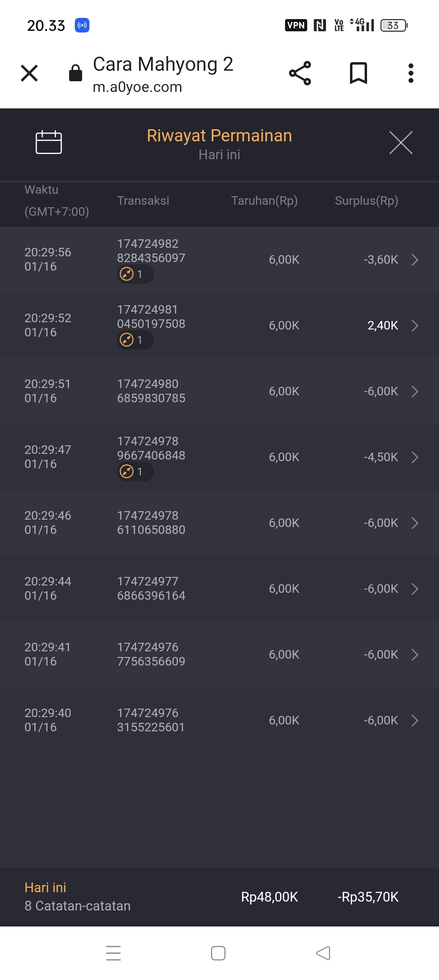The height and width of the screenshot is (980, 439).
Task: Bookmark this page
Action: point(358,73)
